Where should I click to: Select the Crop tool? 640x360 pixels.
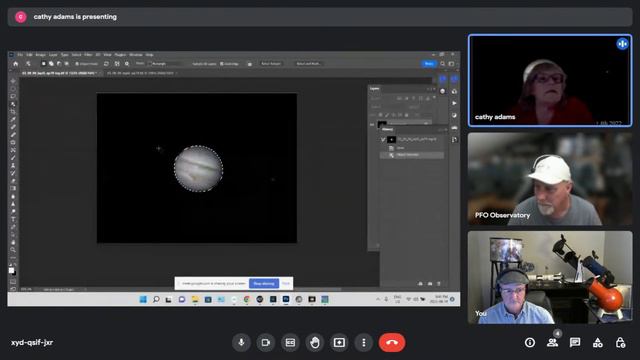(x=13, y=111)
